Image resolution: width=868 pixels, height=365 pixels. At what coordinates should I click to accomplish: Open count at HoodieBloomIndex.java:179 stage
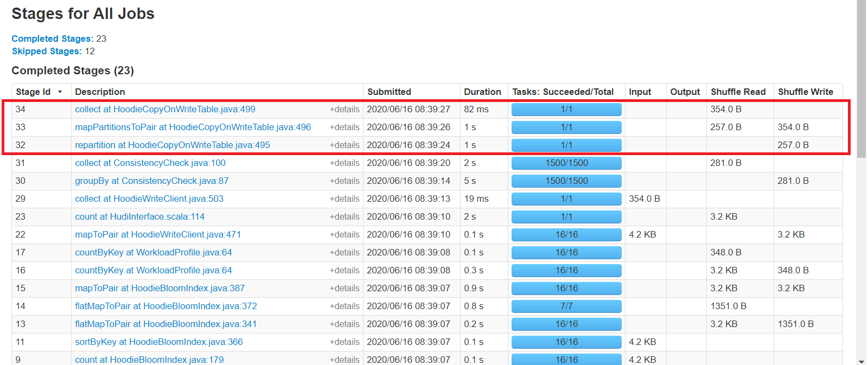click(149, 360)
